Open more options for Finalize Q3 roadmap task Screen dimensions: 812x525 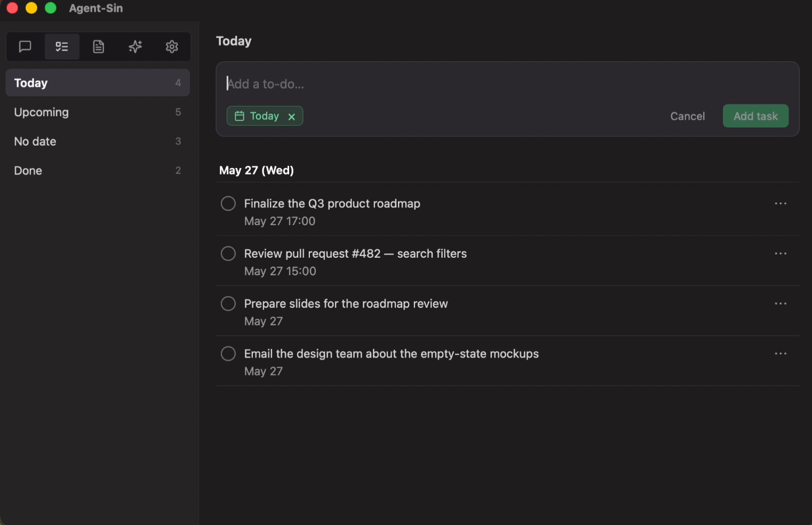tap(781, 203)
